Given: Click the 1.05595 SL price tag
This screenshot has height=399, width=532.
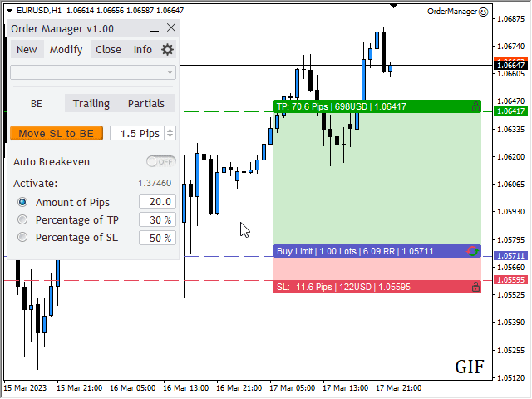Looking at the screenshot, I should pyautogui.click(x=511, y=280).
